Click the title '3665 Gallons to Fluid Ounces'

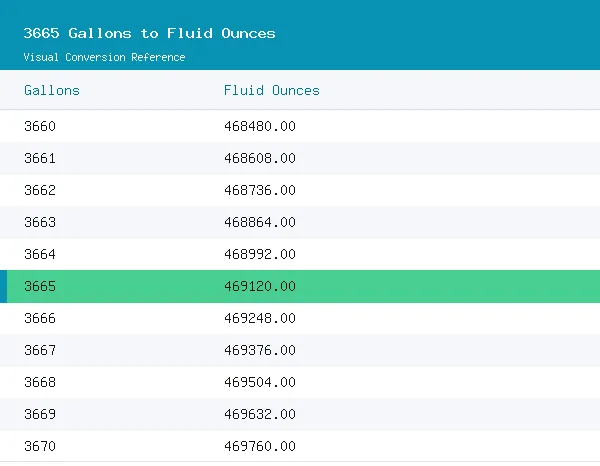point(149,33)
